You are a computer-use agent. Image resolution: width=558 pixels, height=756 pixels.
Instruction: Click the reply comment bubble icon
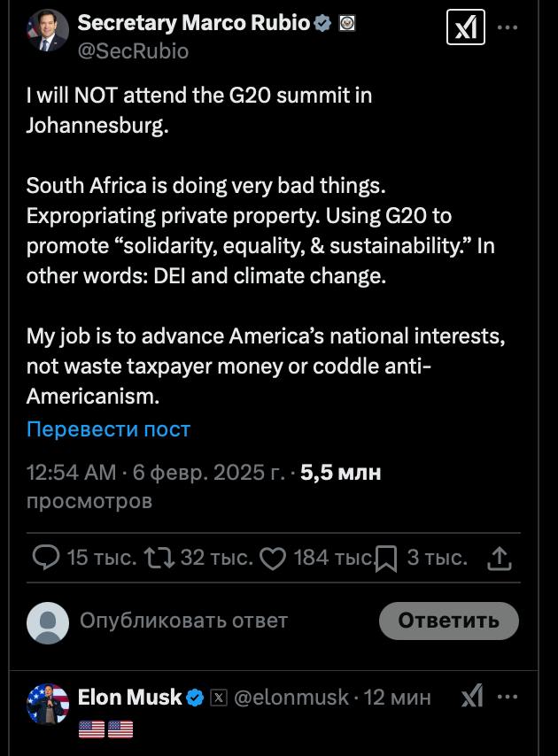click(x=45, y=557)
